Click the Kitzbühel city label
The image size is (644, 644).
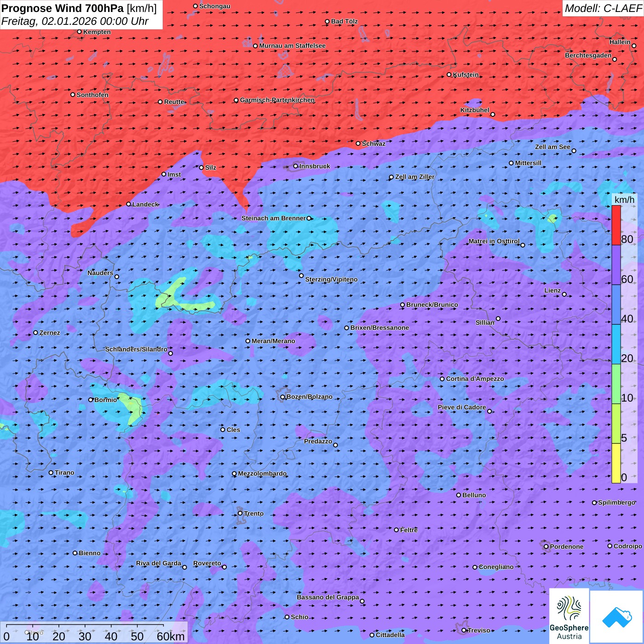coord(475,110)
